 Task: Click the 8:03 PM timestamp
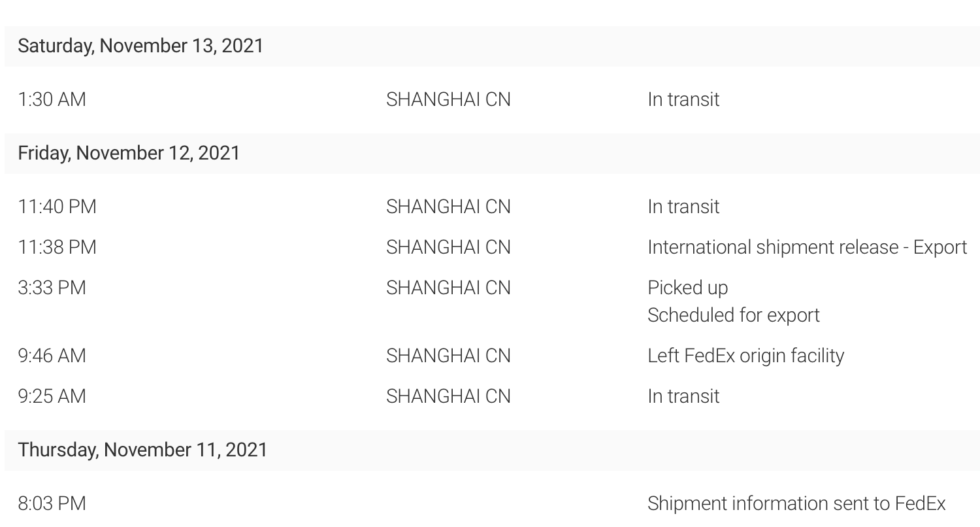52,503
